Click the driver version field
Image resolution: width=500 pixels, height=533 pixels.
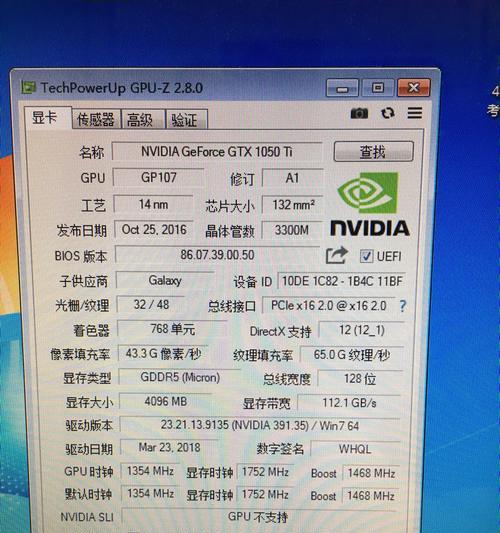260,425
